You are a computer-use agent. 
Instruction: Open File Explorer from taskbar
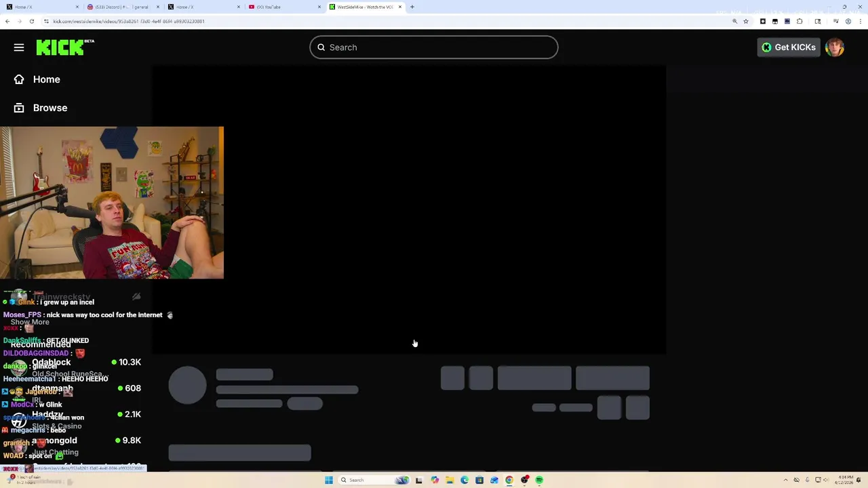(x=450, y=480)
